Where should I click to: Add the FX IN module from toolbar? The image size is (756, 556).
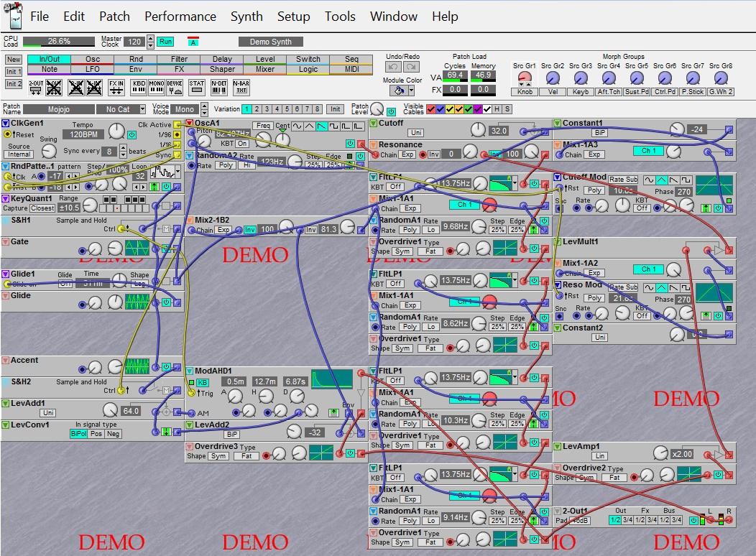[x=116, y=87]
